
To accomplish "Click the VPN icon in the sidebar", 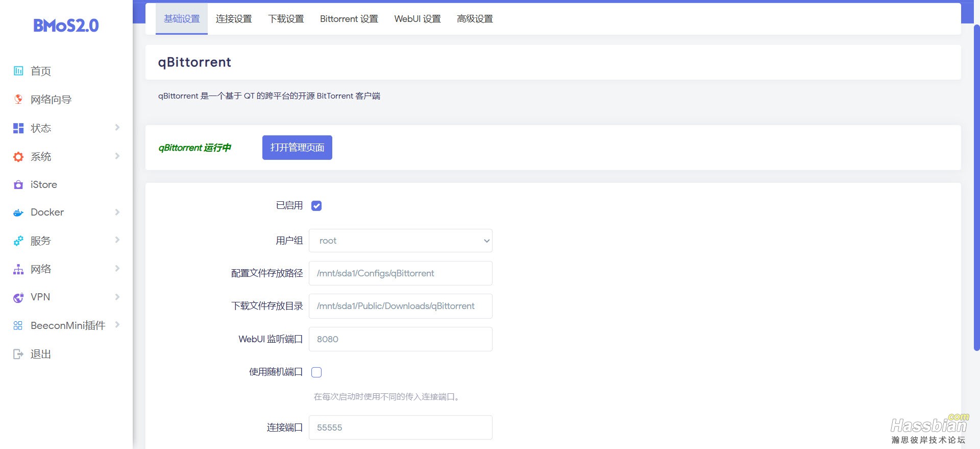I will coord(18,297).
